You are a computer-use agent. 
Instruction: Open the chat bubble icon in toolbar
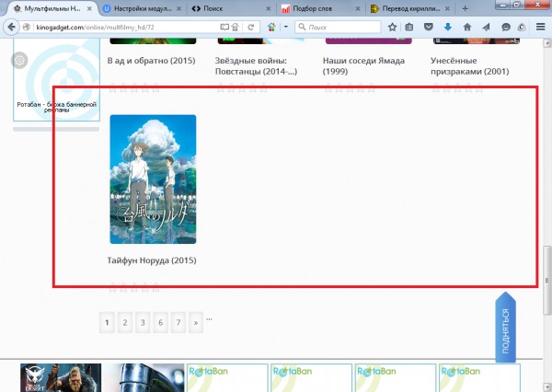506,27
